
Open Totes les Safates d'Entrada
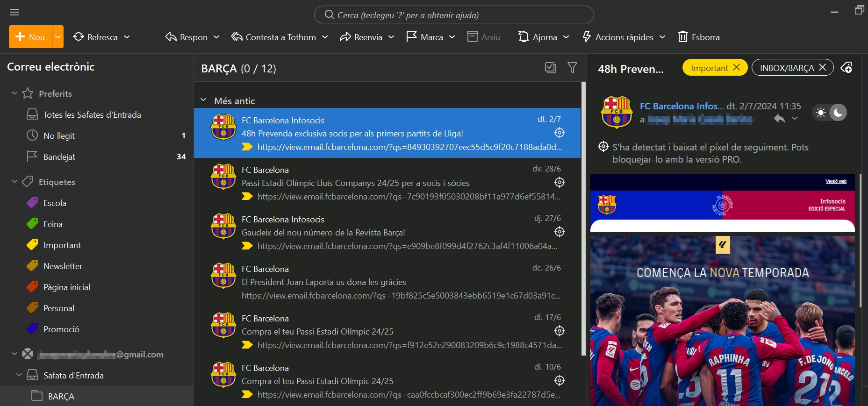click(x=92, y=115)
